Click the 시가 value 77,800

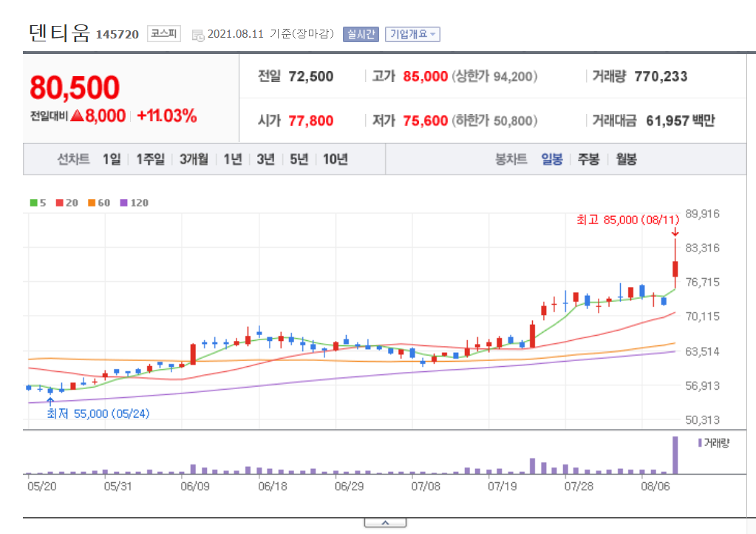coord(310,121)
